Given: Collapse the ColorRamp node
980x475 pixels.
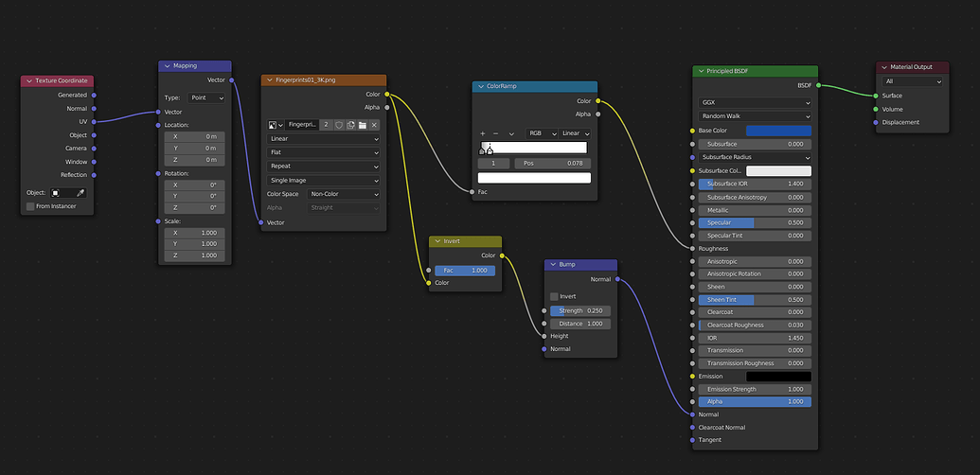Looking at the screenshot, I should pyautogui.click(x=481, y=86).
